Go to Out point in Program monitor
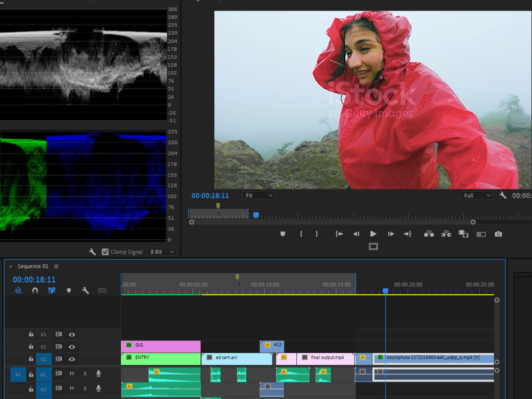The image size is (532, 399). coord(408,234)
